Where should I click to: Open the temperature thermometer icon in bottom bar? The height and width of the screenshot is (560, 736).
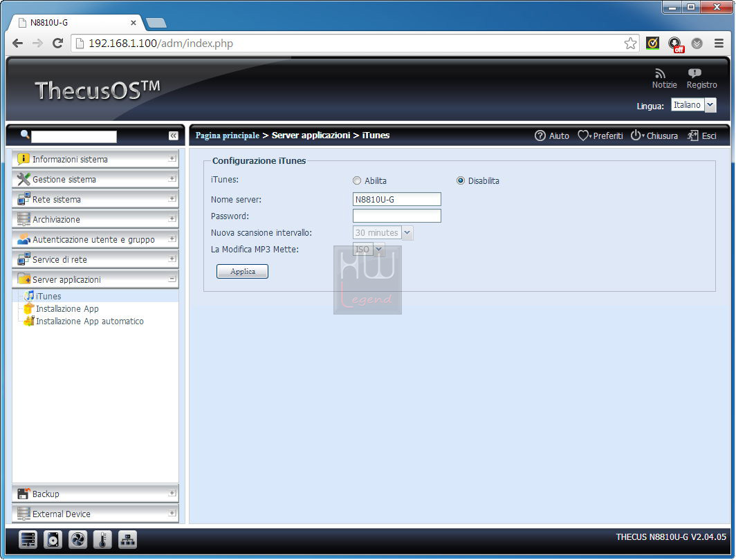[x=103, y=540]
